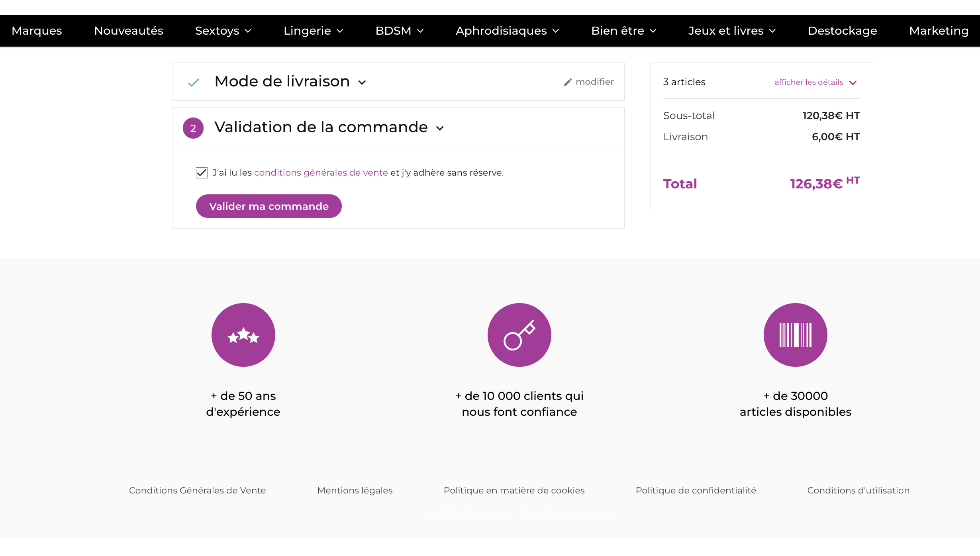The image size is (980, 556).
Task: Go to Destockage in the navigation bar
Action: 842,31
